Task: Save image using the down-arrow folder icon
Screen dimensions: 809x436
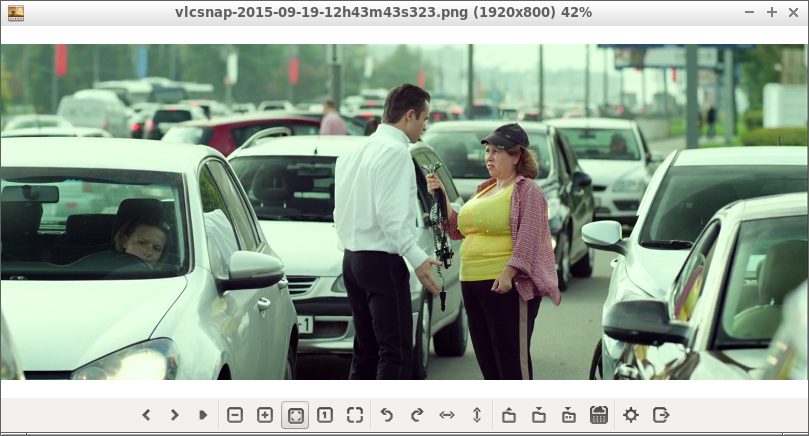Action: tap(539, 415)
